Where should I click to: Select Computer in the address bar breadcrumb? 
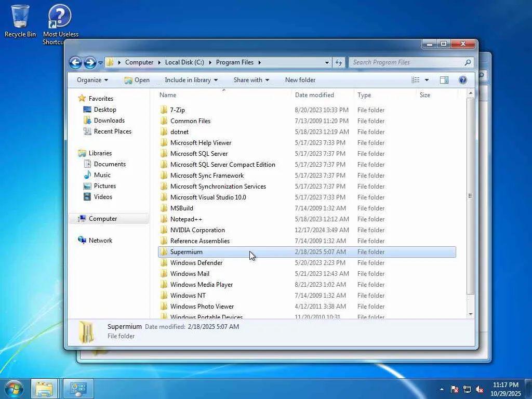point(139,62)
